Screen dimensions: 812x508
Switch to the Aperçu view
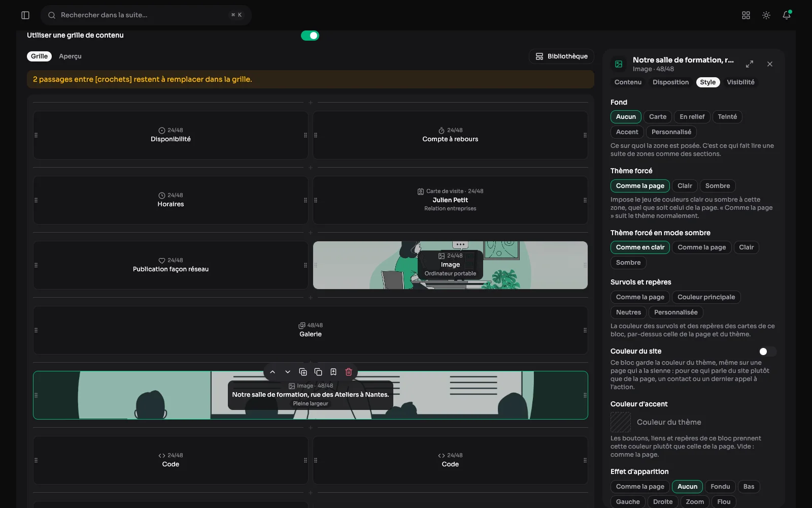coord(70,56)
